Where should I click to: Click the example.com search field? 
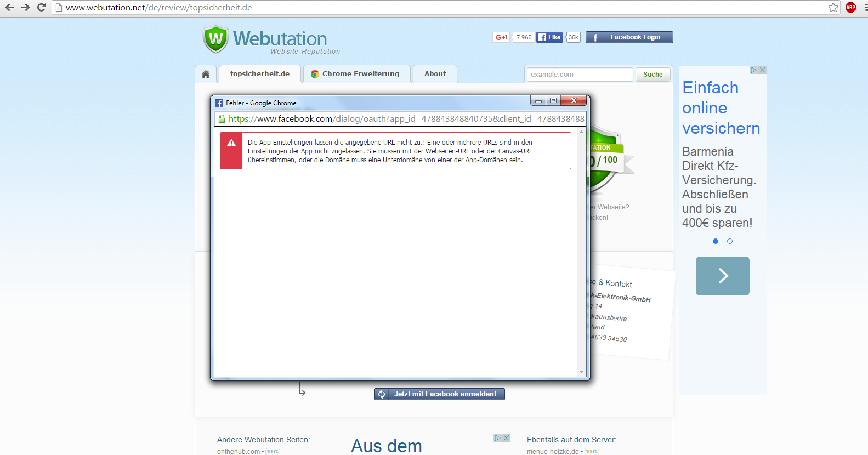(x=580, y=75)
